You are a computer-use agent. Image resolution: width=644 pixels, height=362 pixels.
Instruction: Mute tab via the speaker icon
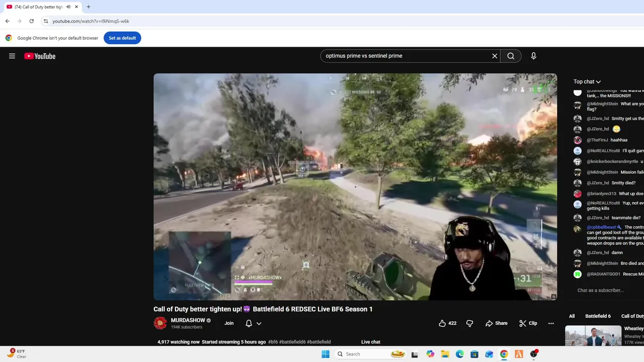[x=68, y=7]
